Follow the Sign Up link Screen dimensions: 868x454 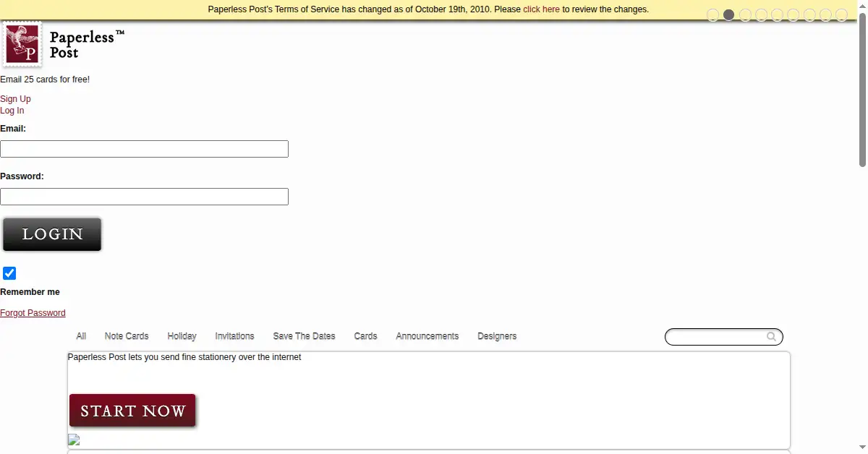[x=15, y=99]
